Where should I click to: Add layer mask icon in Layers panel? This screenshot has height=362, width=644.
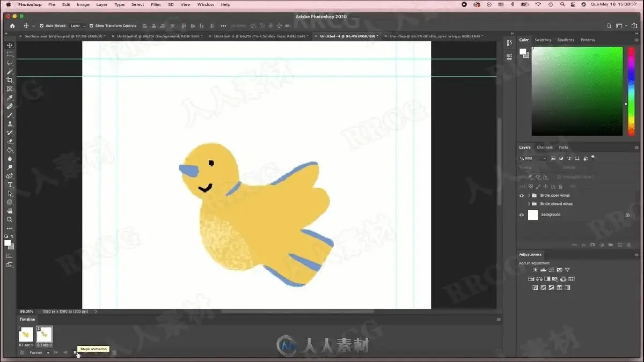coord(592,245)
